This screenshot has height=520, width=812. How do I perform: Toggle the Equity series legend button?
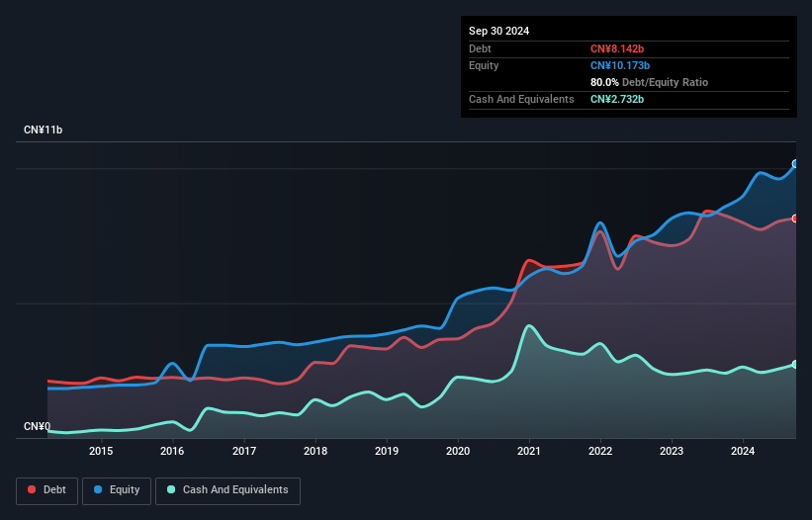coord(117,490)
